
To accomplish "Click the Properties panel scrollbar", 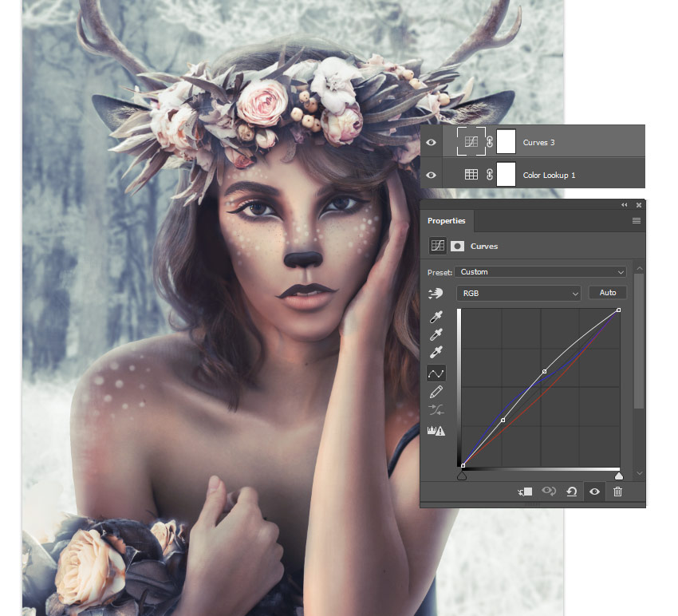I will click(x=639, y=341).
